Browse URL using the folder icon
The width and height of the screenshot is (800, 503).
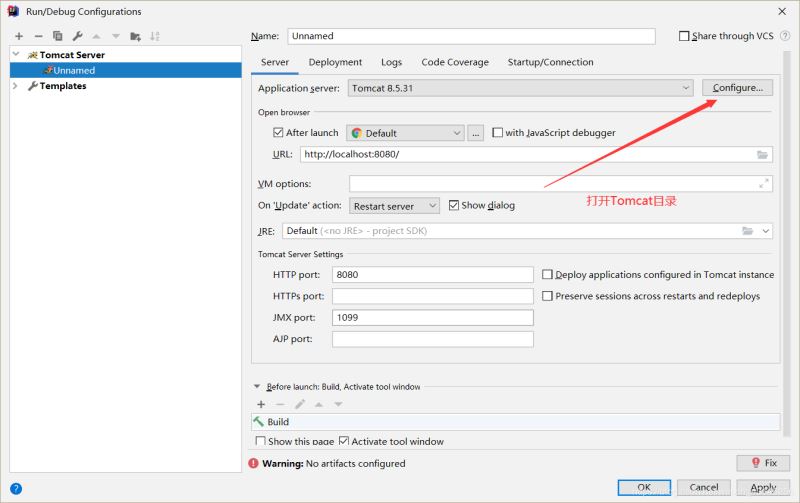point(762,155)
